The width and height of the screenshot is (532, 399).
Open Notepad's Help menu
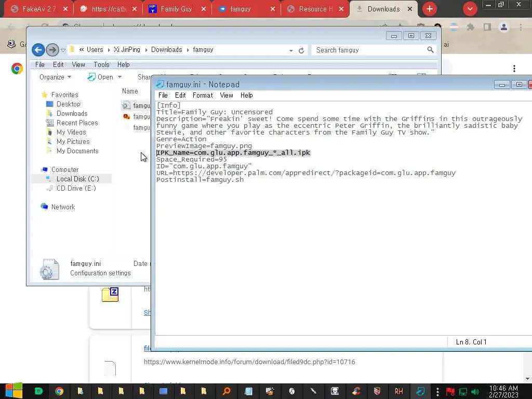247,96
